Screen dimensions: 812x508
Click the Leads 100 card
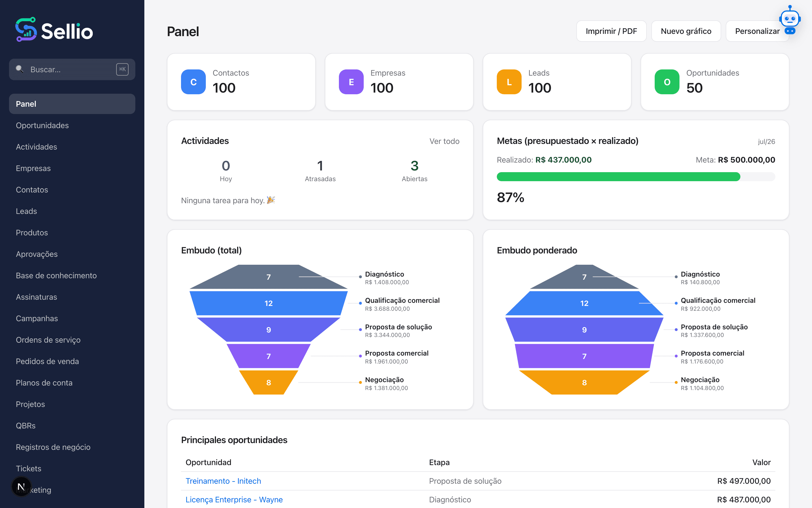click(557, 82)
